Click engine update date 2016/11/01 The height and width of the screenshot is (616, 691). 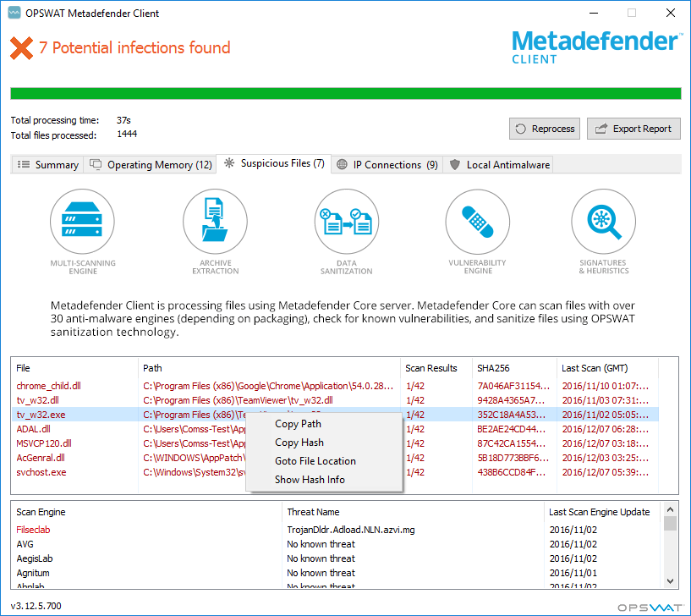[573, 573]
